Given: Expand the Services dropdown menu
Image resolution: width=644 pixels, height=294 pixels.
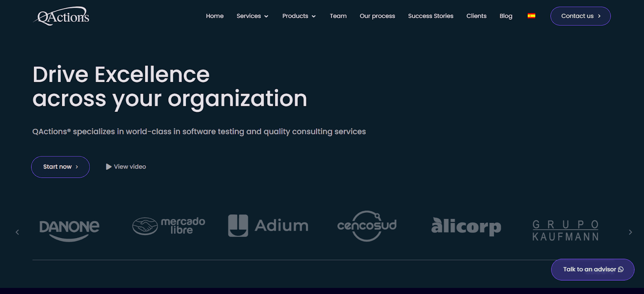Looking at the screenshot, I should (x=252, y=16).
